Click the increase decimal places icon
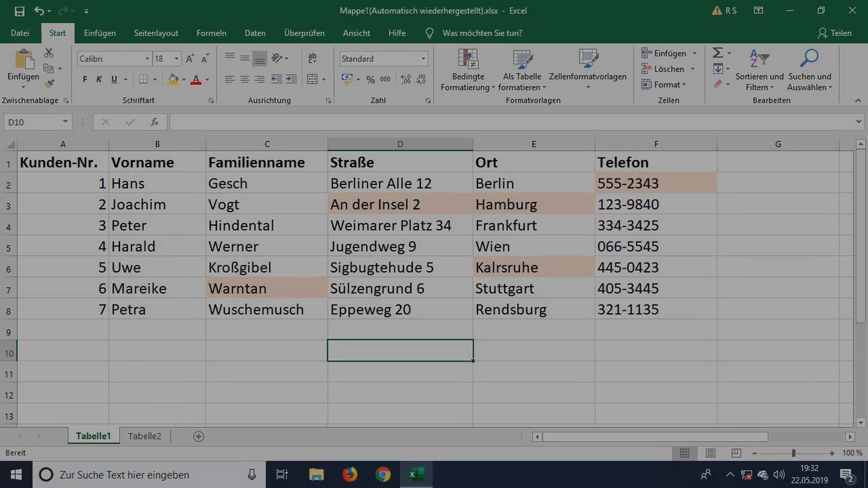This screenshot has width=868, height=488. pos(406,79)
